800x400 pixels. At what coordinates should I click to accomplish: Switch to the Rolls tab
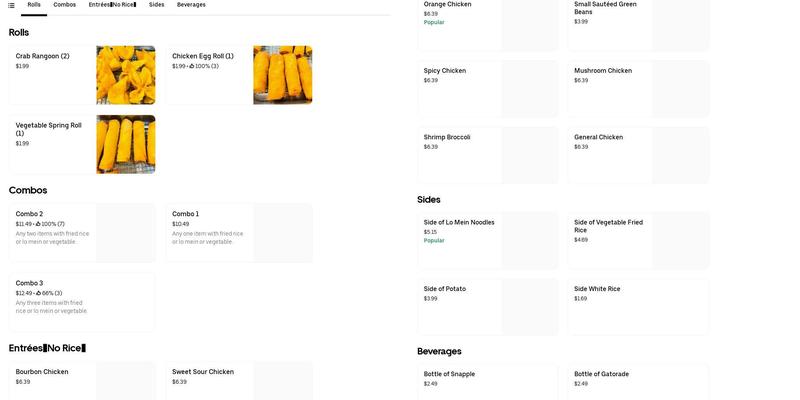click(x=34, y=5)
